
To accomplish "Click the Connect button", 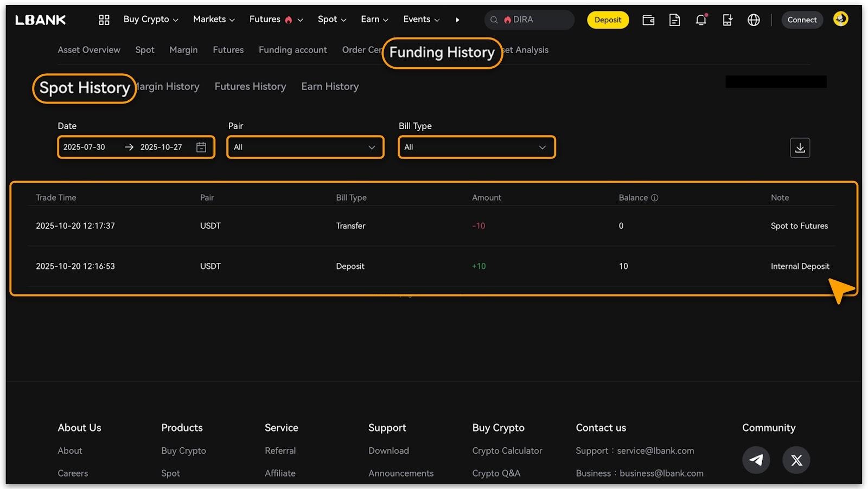I will pos(802,20).
